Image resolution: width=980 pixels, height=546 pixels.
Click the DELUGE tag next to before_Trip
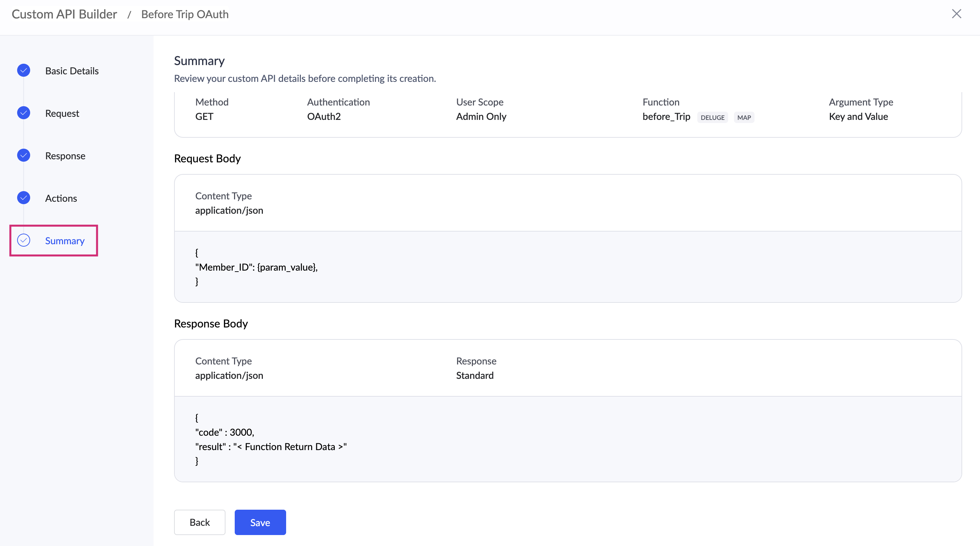712,117
